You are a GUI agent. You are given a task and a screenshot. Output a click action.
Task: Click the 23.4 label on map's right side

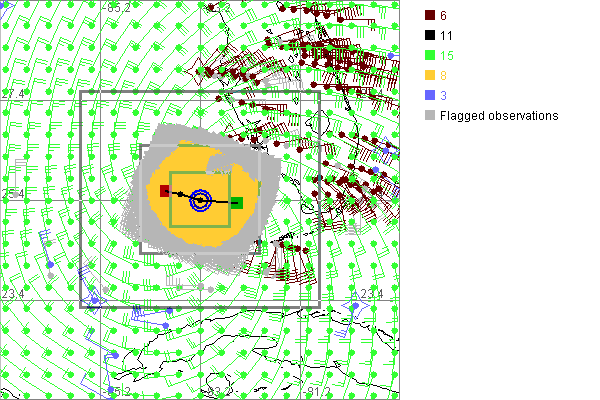(371, 293)
